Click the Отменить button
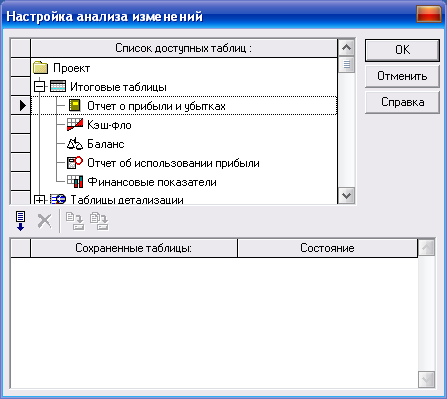Screen dimensions: 447x399 coord(402,76)
